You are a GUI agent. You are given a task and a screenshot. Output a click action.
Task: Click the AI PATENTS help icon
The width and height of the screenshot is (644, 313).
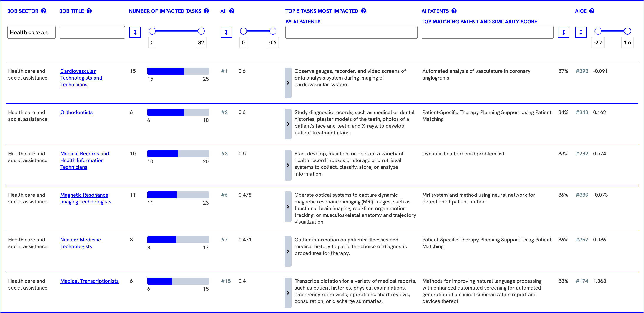[454, 11]
